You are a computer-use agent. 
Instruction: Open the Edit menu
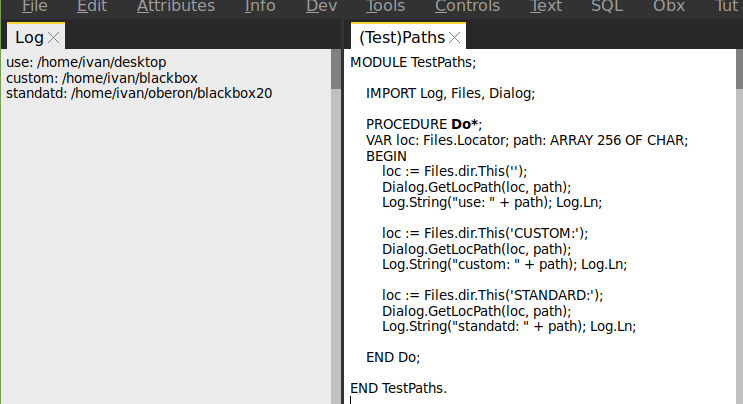pyautogui.click(x=92, y=6)
